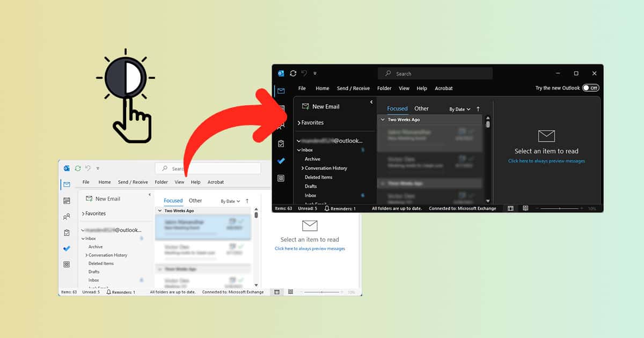Viewport: 644px width, 338px height.
Task: Toggle the sort order arrow beside By Date
Action: point(478,109)
